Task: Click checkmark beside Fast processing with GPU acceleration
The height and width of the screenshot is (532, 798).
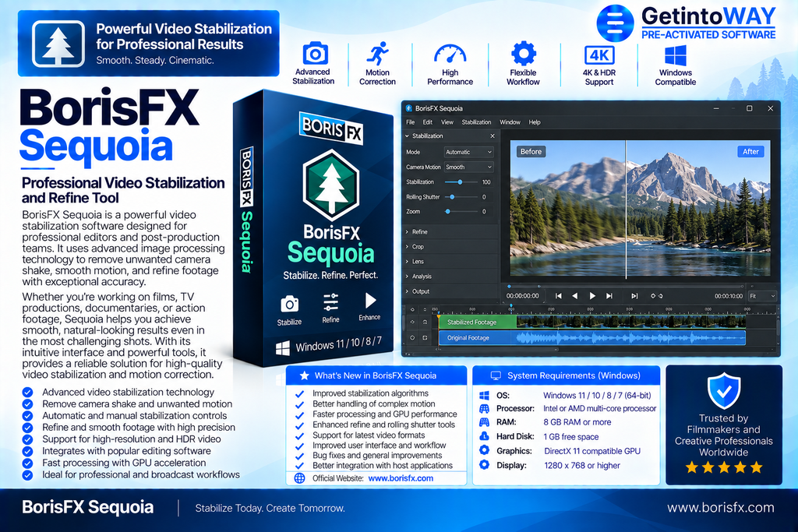Action: coord(27,463)
